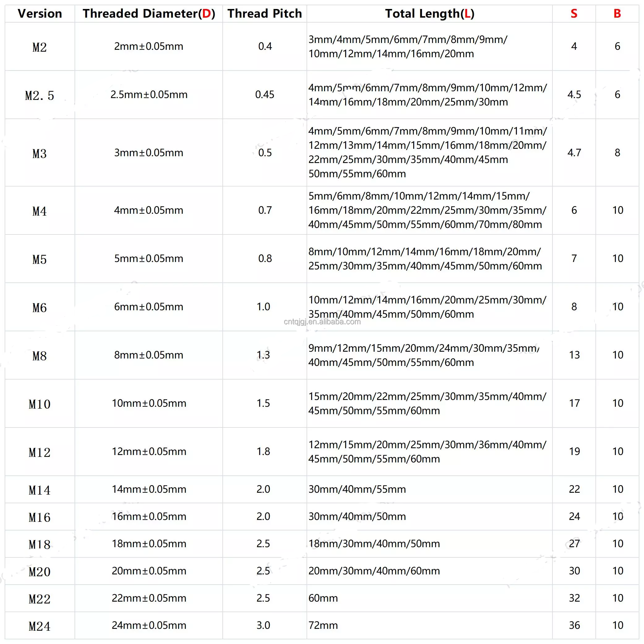The height and width of the screenshot is (644, 644).
Task: Select thread pitch value 1.0
Action: [x=263, y=307]
